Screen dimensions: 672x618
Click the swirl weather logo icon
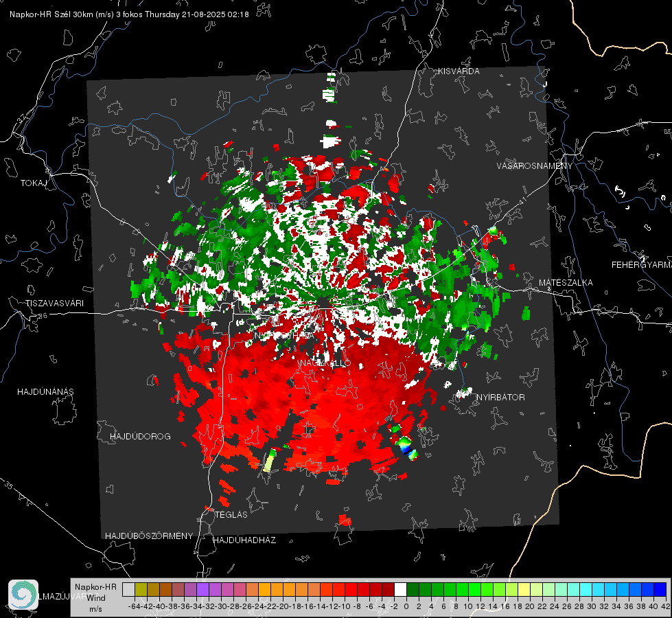(23, 595)
